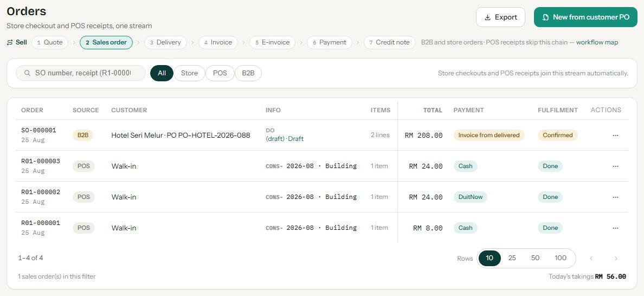Set rows per page to 25
Image resolution: width=644 pixels, height=296 pixels.
click(x=512, y=258)
